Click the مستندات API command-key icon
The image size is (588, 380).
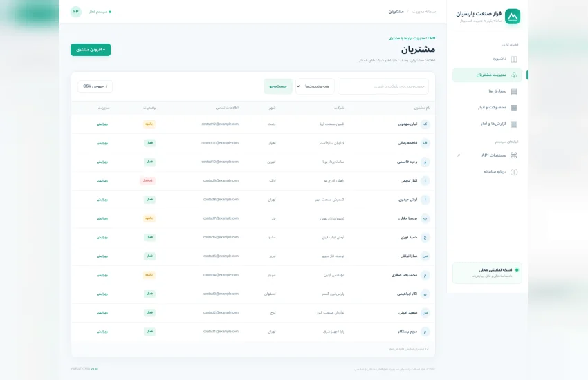pyautogui.click(x=514, y=155)
